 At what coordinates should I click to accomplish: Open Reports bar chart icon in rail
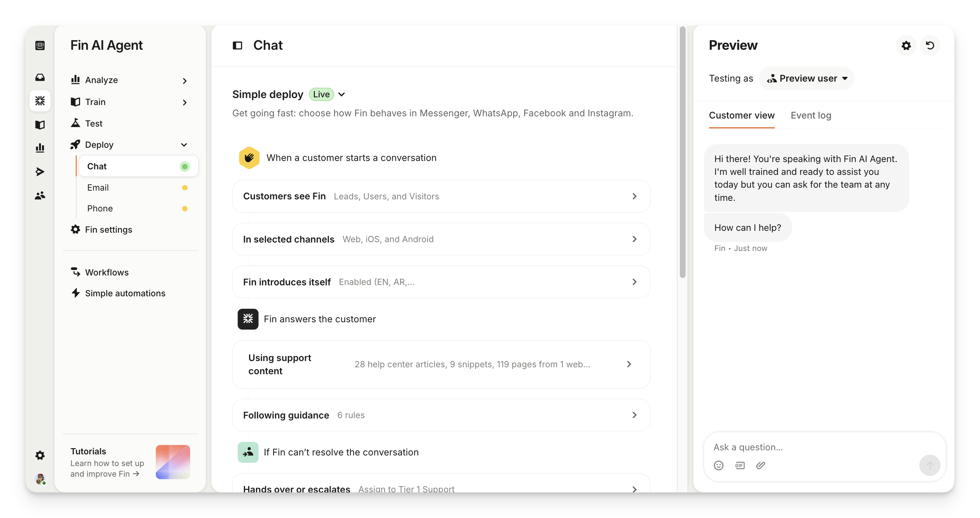click(x=40, y=148)
